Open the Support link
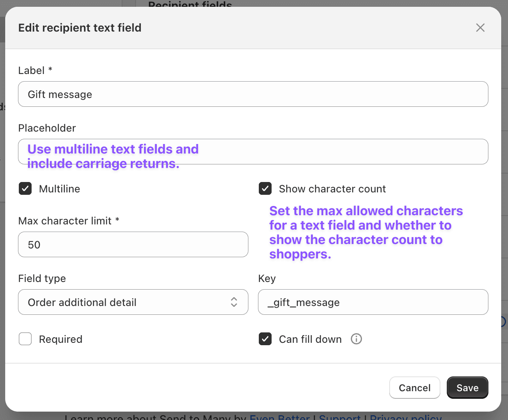Image resolution: width=508 pixels, height=420 pixels. coord(340,418)
